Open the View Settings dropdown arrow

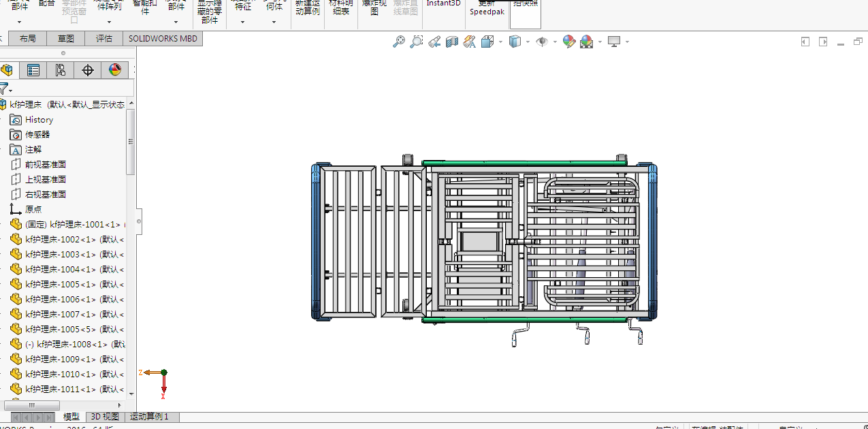pyautogui.click(x=627, y=42)
